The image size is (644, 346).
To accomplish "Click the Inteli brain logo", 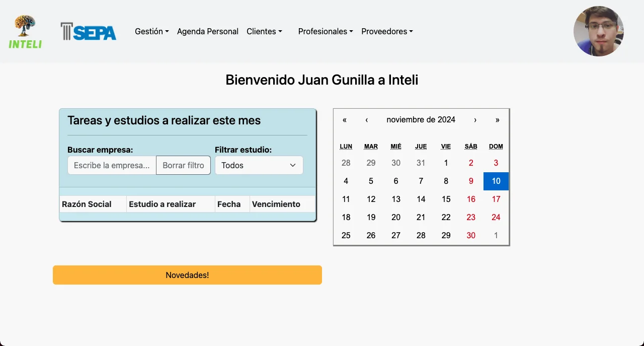I will click(x=25, y=31).
